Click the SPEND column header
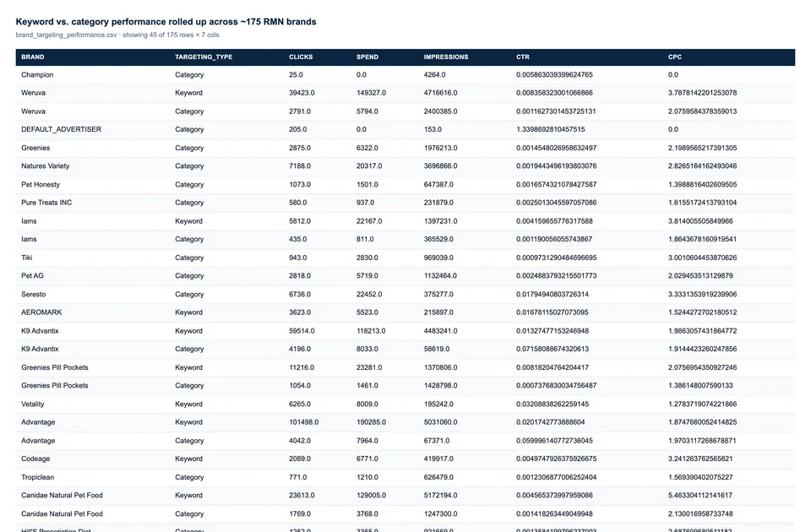The width and height of the screenshot is (811, 532). (367, 57)
